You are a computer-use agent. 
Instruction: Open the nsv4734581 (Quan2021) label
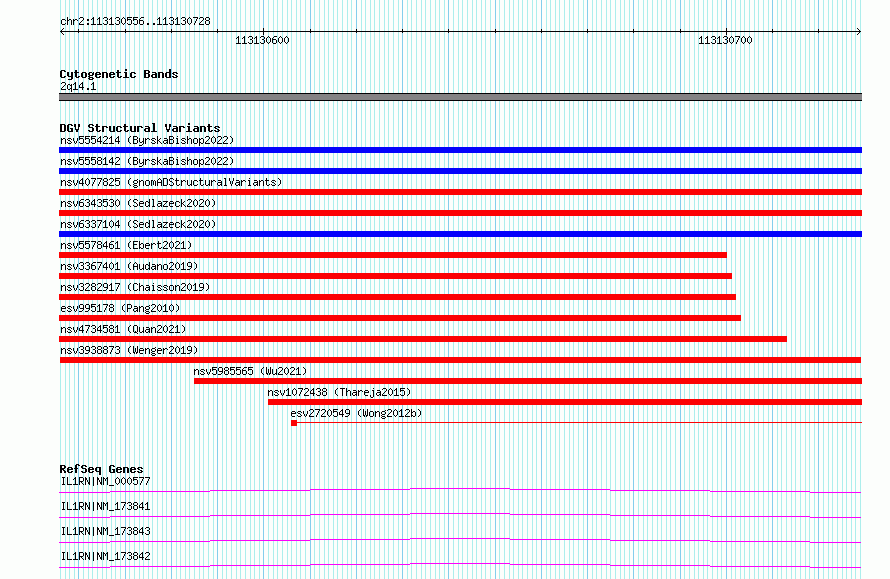pos(123,329)
